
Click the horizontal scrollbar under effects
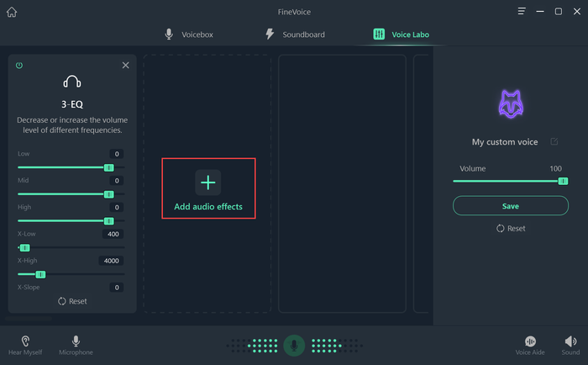pos(29,319)
